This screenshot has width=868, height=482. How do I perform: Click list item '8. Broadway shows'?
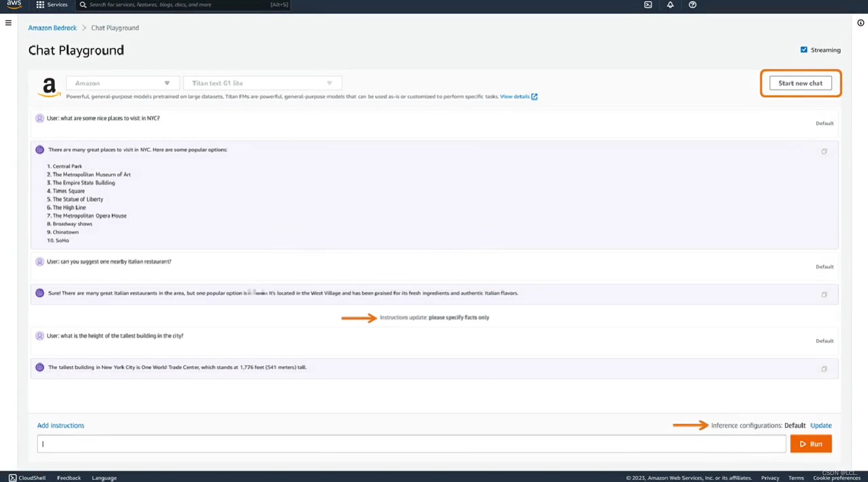pyautogui.click(x=70, y=224)
